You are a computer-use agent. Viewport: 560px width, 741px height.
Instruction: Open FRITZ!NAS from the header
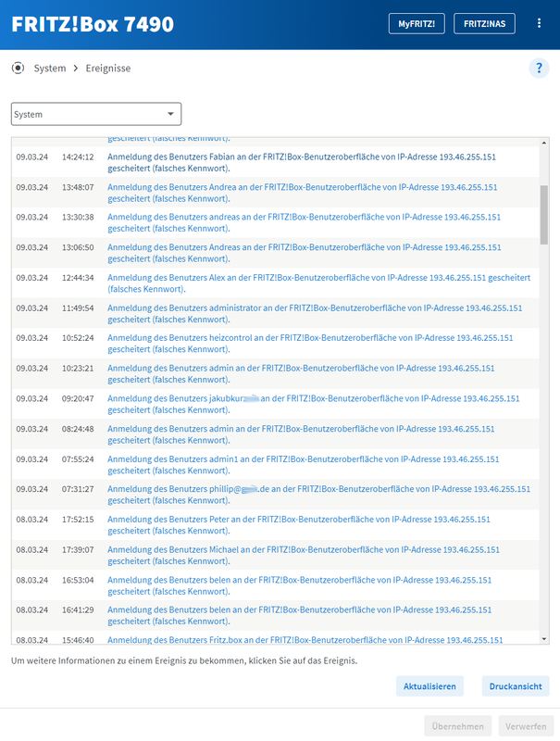(x=484, y=24)
